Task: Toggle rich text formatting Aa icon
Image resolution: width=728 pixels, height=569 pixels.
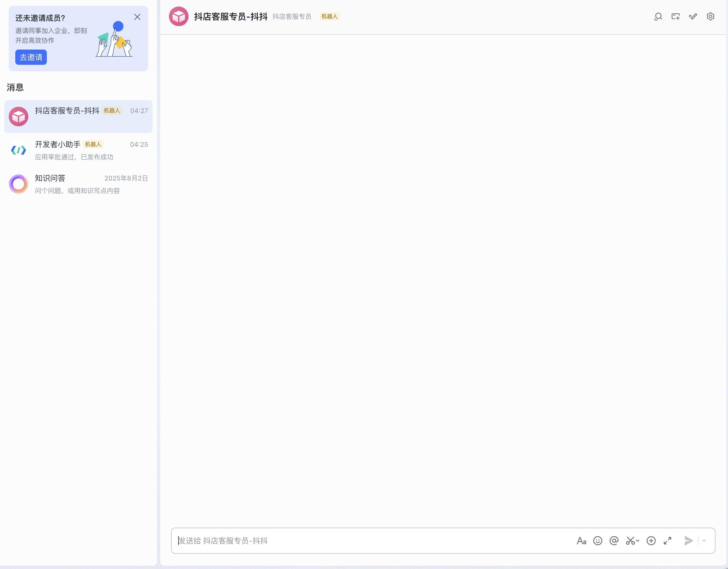Action: [581, 541]
